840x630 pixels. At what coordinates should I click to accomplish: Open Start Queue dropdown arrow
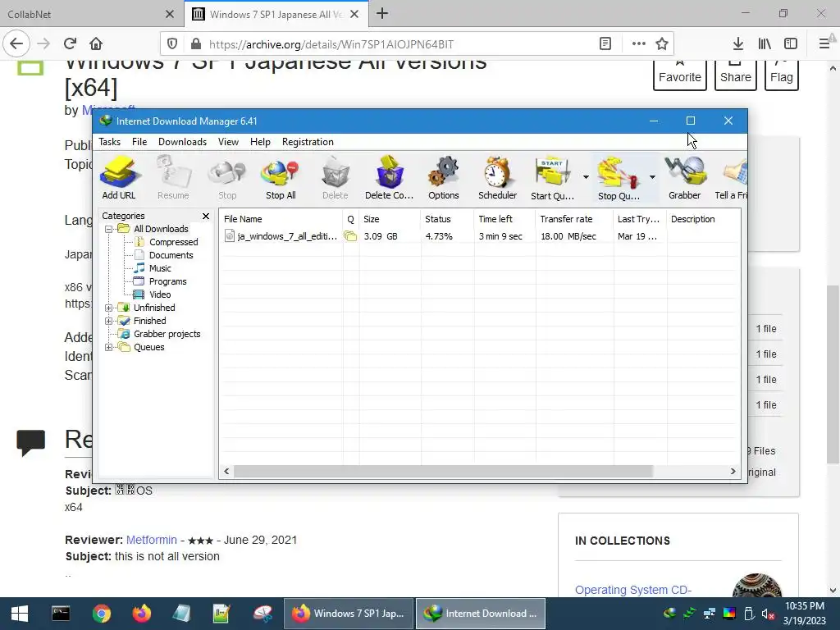tap(586, 177)
